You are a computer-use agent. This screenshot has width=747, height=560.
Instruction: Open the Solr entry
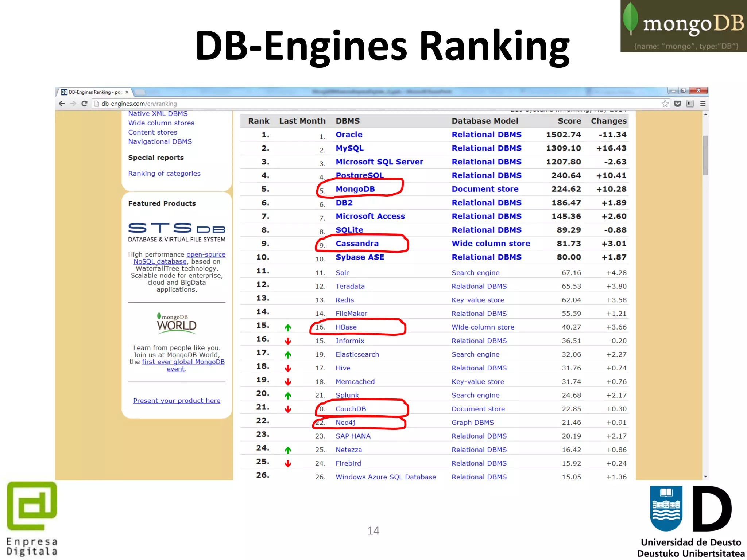tap(342, 273)
